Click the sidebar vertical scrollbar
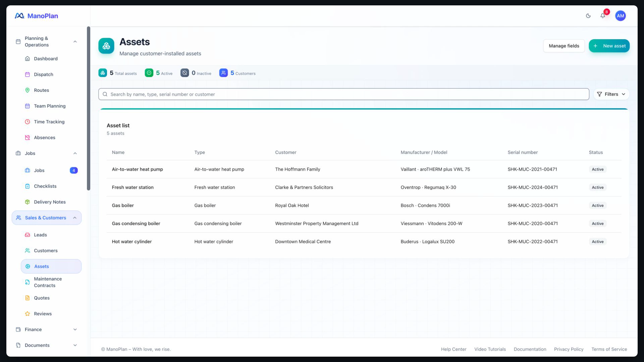The image size is (644, 362). click(x=89, y=108)
